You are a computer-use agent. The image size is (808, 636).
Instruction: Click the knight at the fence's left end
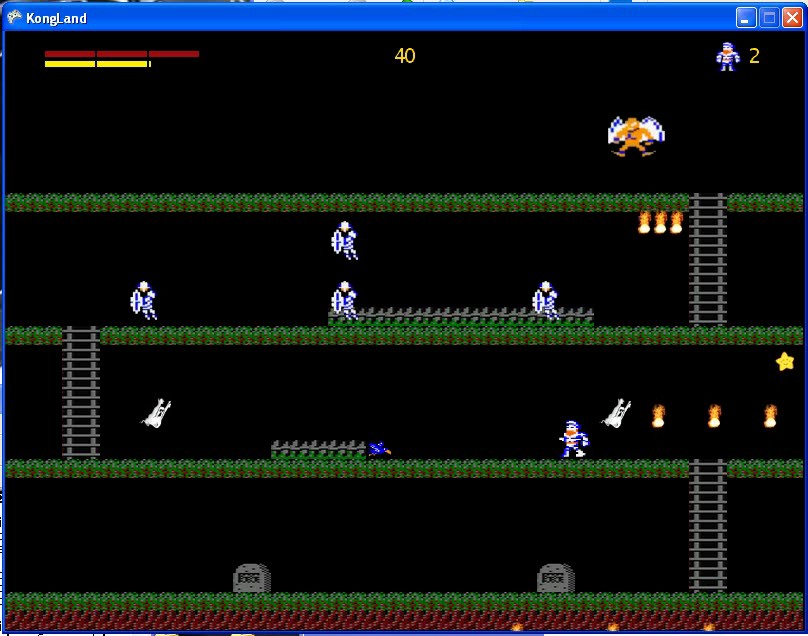coord(344,300)
